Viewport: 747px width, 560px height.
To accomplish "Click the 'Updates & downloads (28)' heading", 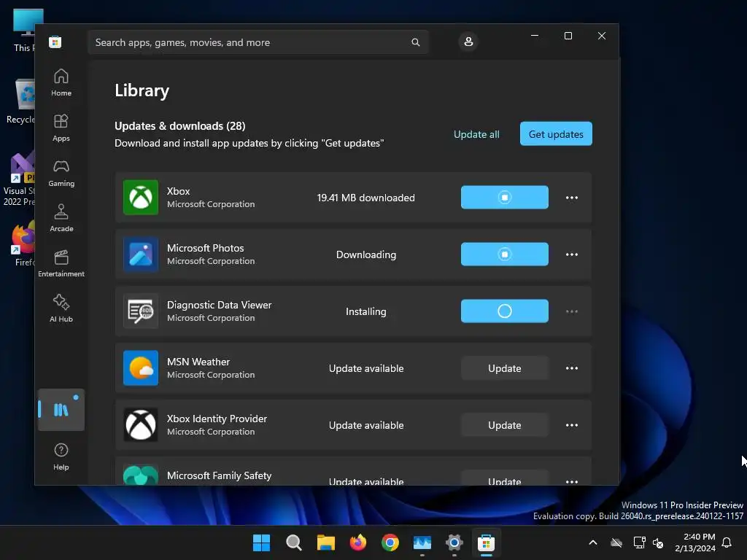I will click(180, 125).
